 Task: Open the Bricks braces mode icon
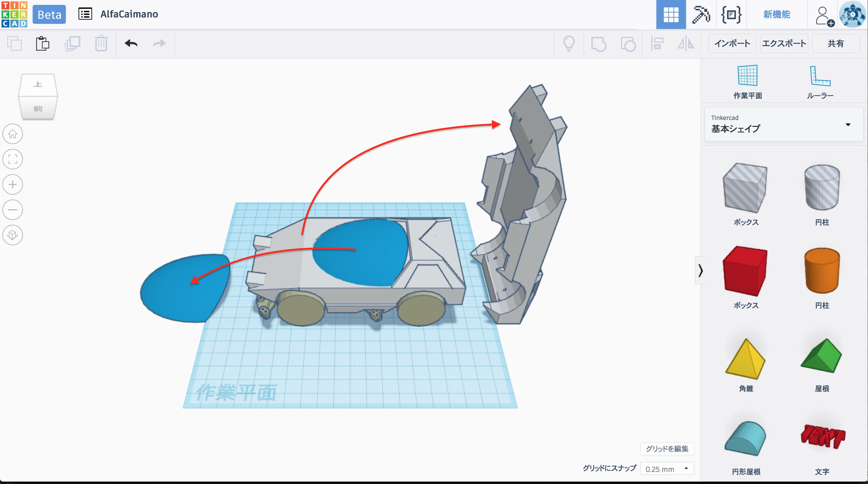pos(731,14)
